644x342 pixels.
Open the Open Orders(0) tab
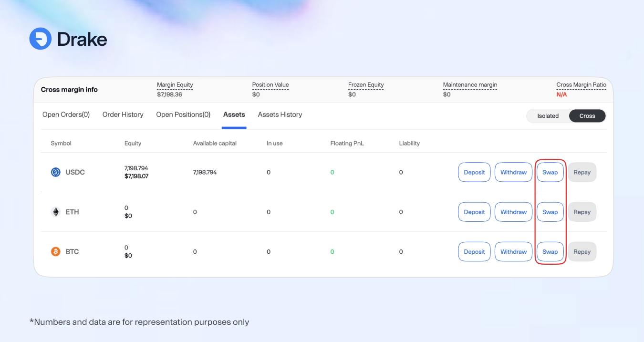66,114
